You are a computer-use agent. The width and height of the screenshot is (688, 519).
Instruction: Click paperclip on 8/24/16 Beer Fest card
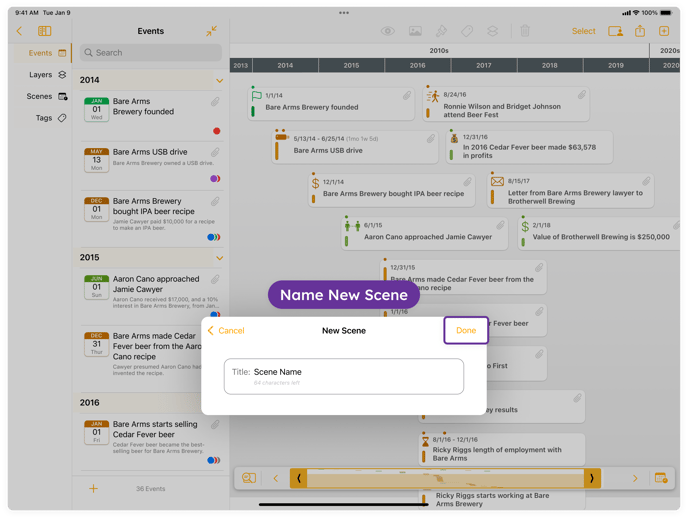[x=581, y=94]
